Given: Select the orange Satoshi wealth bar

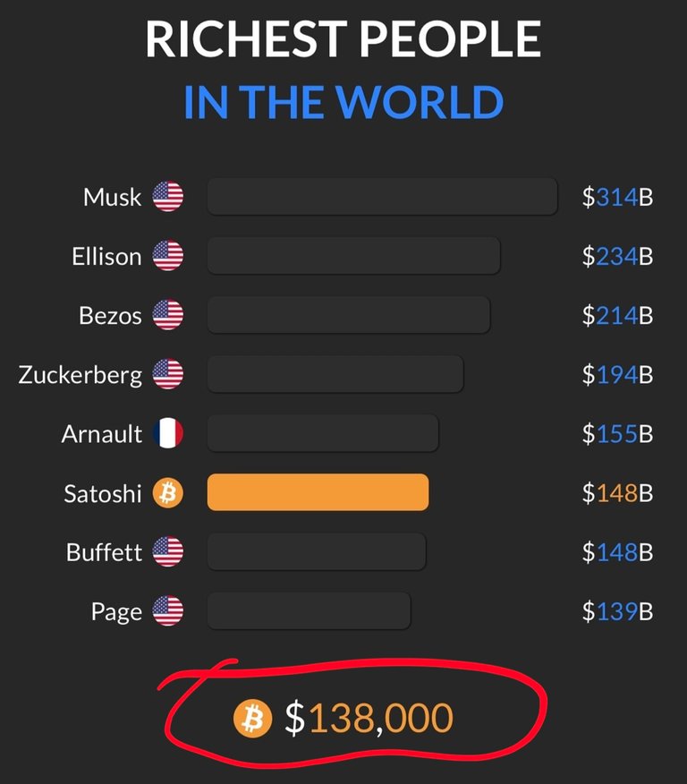Looking at the screenshot, I should point(318,492).
